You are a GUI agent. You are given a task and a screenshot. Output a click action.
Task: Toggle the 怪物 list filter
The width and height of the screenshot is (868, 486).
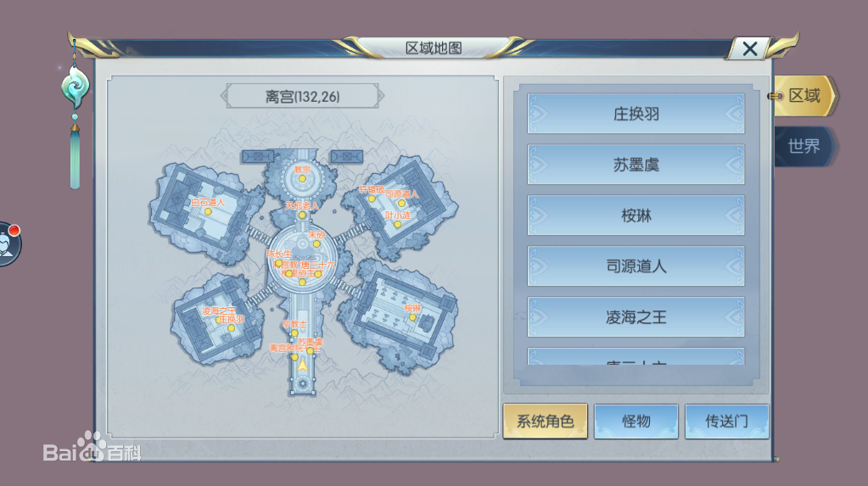tap(636, 422)
